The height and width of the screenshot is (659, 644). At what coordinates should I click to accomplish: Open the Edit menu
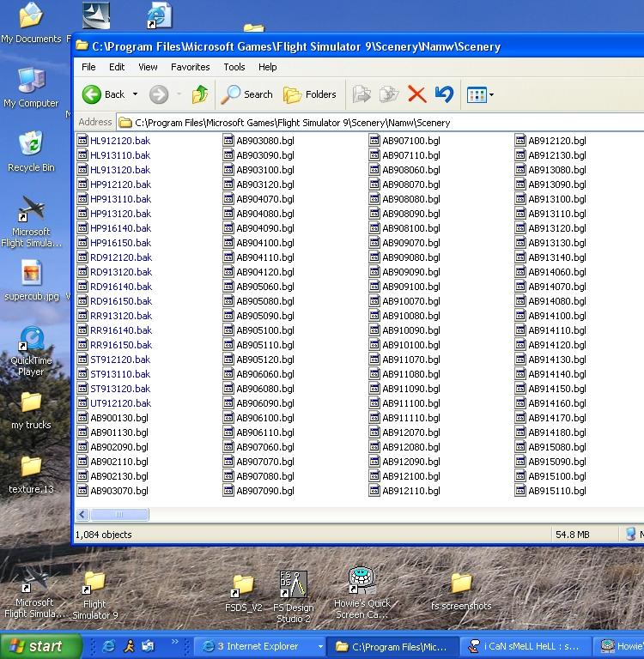(117, 67)
